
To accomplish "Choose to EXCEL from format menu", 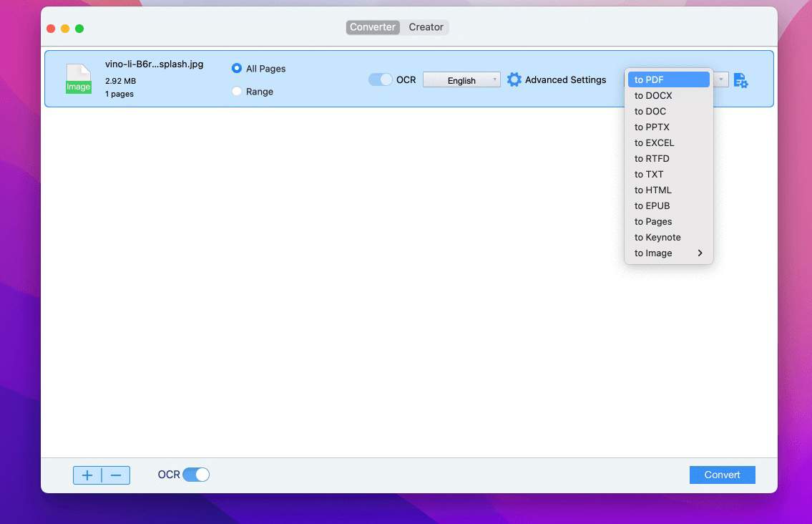I will (x=654, y=142).
